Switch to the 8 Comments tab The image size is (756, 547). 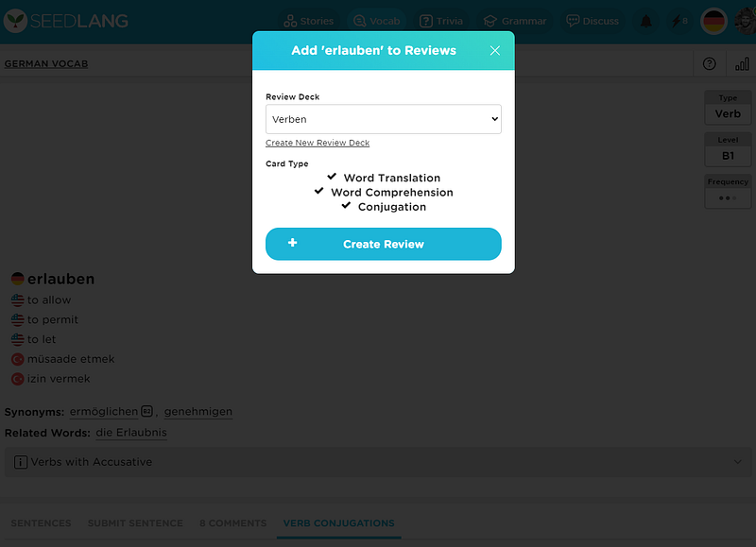(232, 522)
